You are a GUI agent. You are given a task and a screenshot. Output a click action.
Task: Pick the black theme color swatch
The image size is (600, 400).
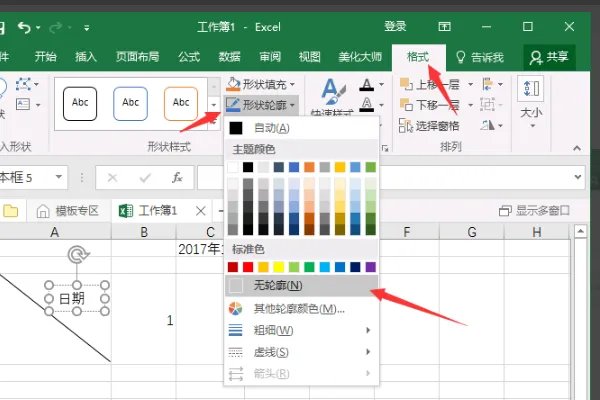248,167
